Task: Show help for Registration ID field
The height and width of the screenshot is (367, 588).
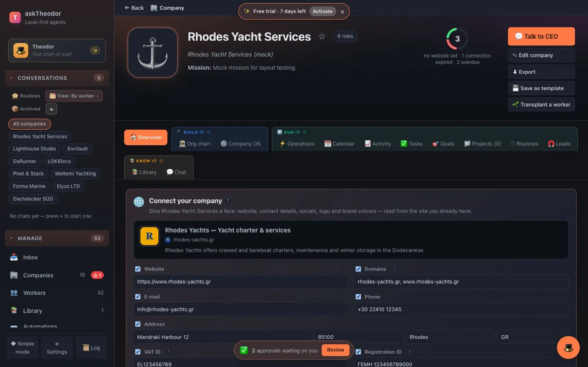Action: click(x=410, y=352)
